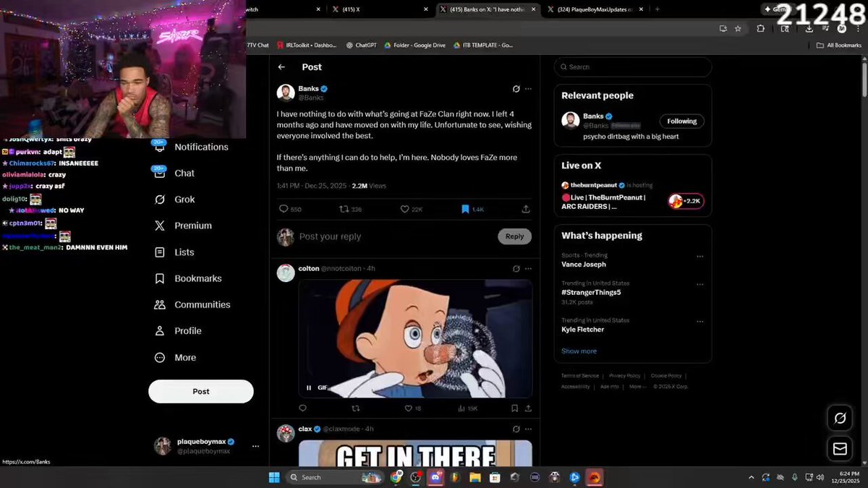This screenshot has height=488, width=868.
Task: Click the Windows taskbar Search box
Action: [x=334, y=477]
